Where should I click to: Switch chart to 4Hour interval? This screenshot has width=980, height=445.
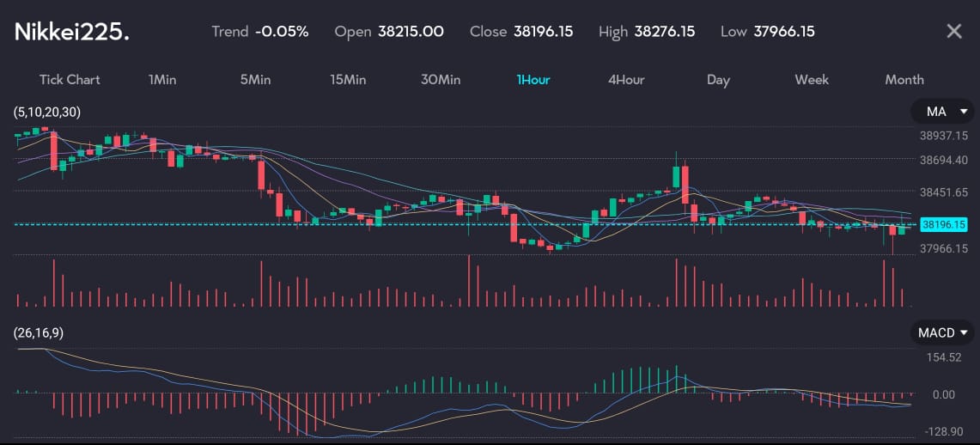click(626, 80)
